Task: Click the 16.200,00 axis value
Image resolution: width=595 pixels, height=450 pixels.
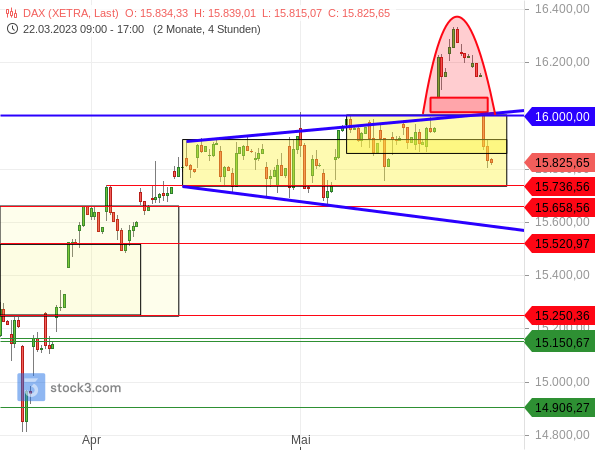Action: [562, 62]
